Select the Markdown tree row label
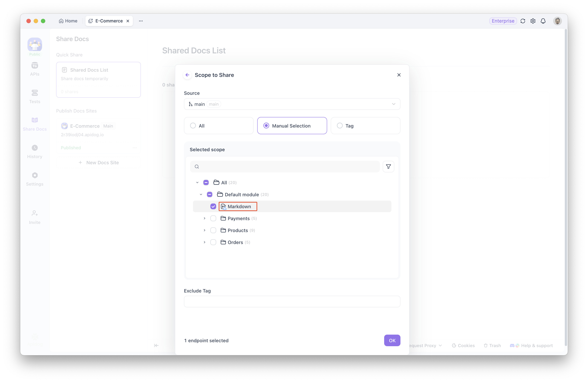 239,207
